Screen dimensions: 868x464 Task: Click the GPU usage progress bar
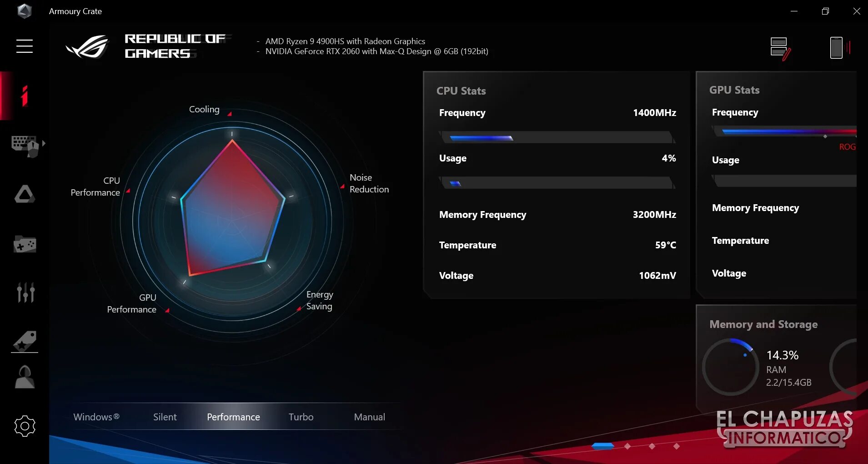pyautogui.click(x=784, y=181)
